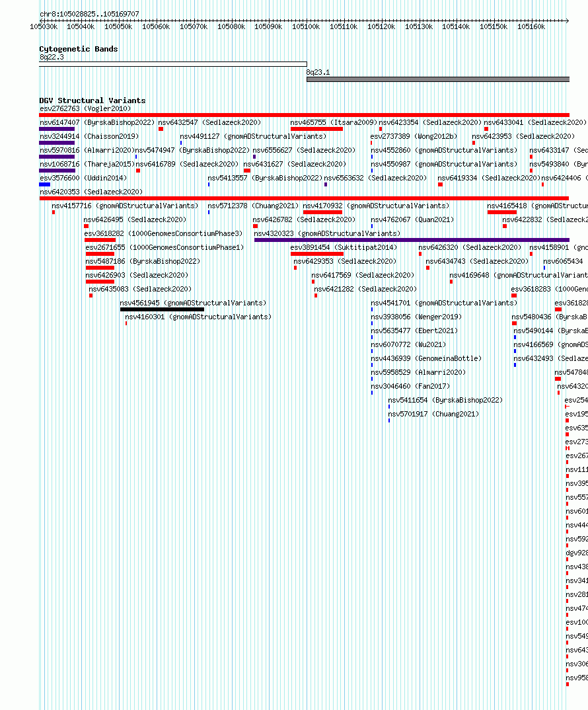Select nsv4436939 (GenomeinaBottle) variant
The image size is (588, 710).
[426, 358]
